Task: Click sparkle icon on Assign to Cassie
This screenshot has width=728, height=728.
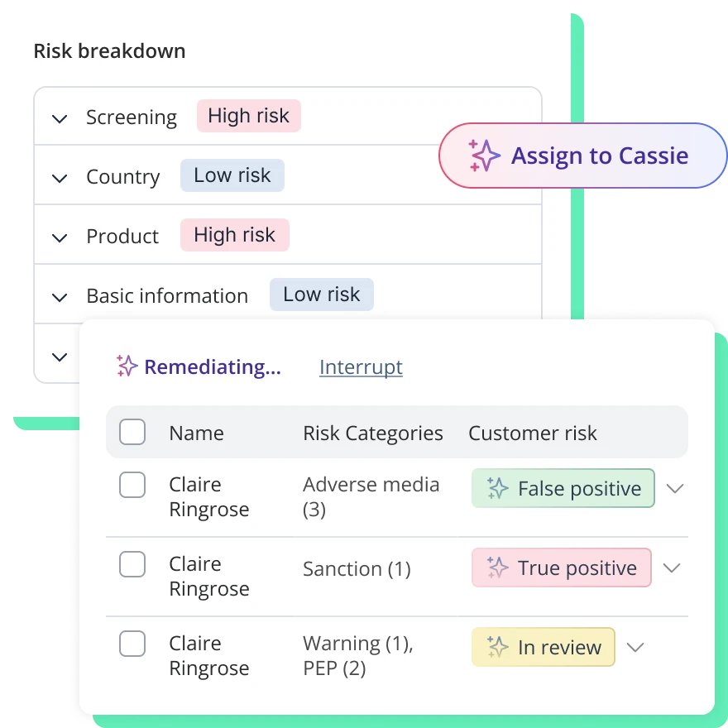Action: coord(484,156)
